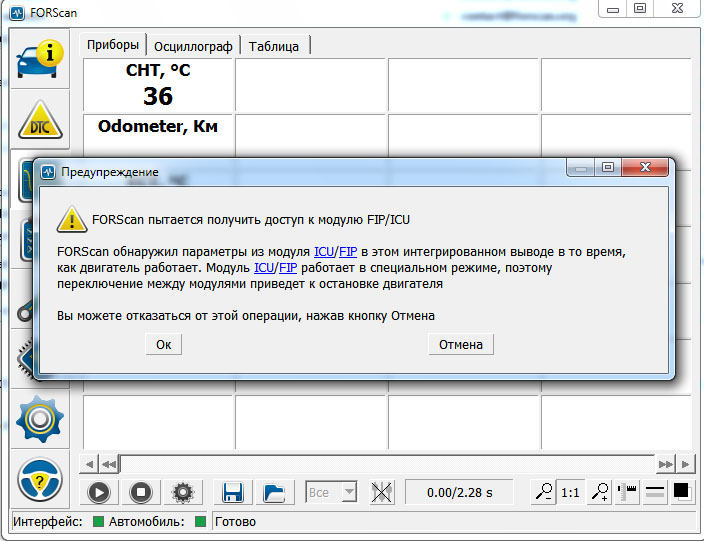The image size is (704, 541).
Task: Click the Интерфейс green status indicator
Action: 98,521
